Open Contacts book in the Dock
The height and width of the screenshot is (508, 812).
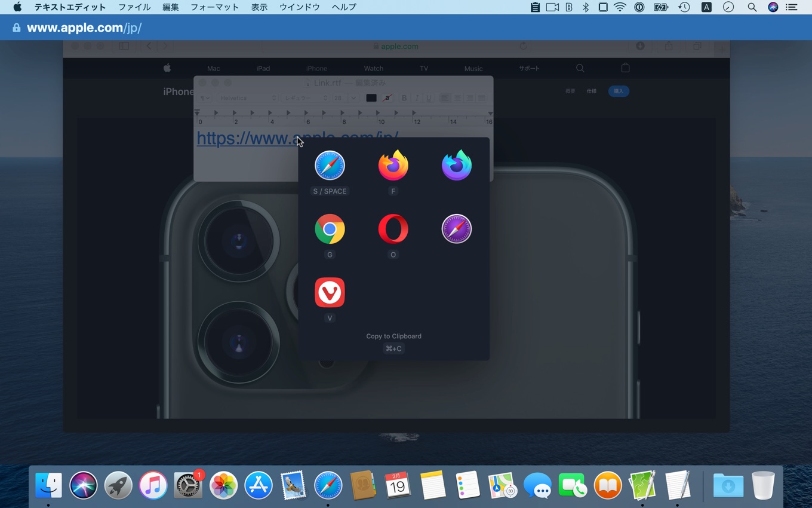point(363,485)
